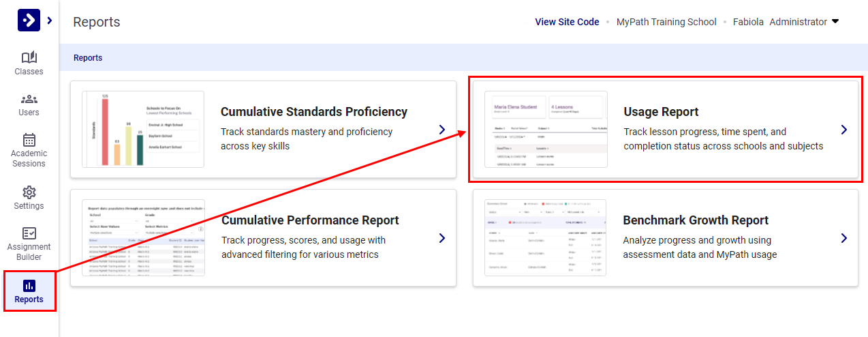The height and width of the screenshot is (337, 868).
Task: Open Cumulative Standards Proficiency thumbnail
Action: (x=143, y=129)
